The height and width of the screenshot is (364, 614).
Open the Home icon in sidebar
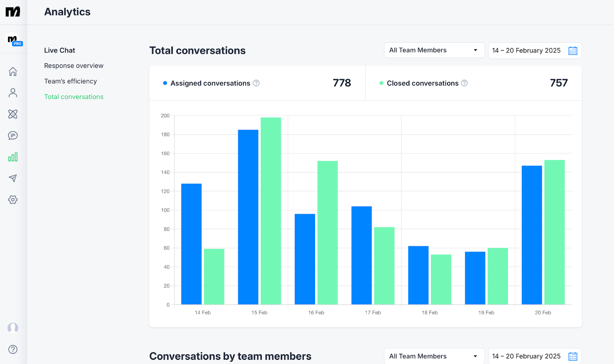click(x=13, y=72)
